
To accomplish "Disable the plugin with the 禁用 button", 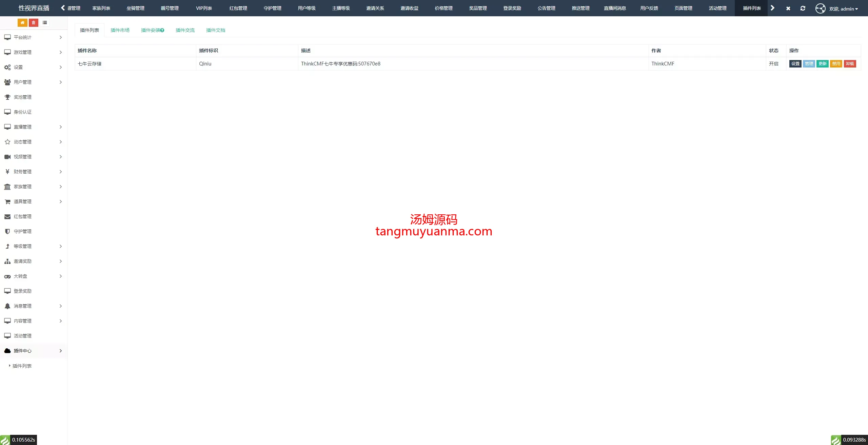I will 836,64.
